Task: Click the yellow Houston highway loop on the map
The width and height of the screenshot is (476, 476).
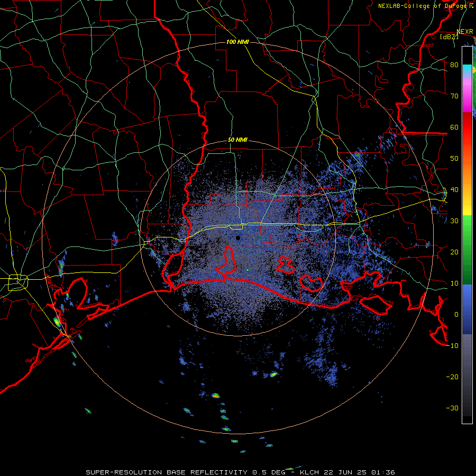Action: pos(18,282)
